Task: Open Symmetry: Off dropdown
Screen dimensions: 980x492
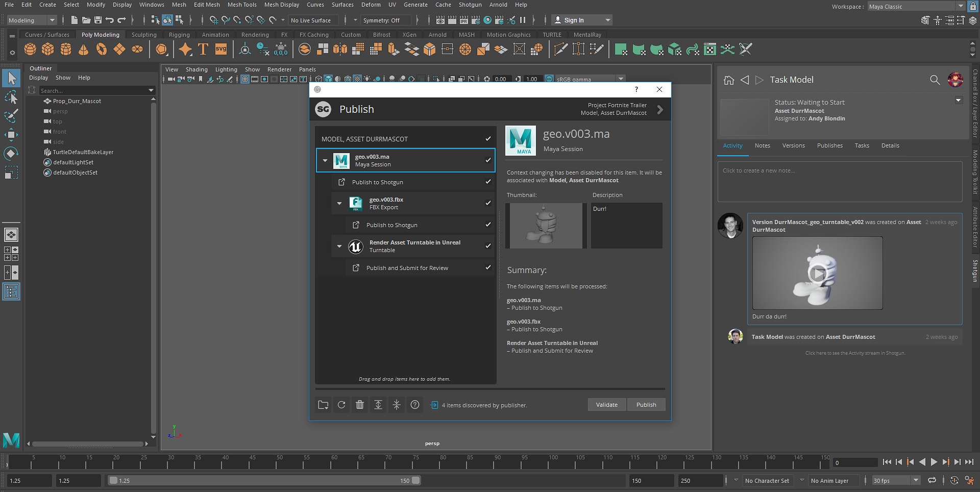Action: pyautogui.click(x=385, y=20)
